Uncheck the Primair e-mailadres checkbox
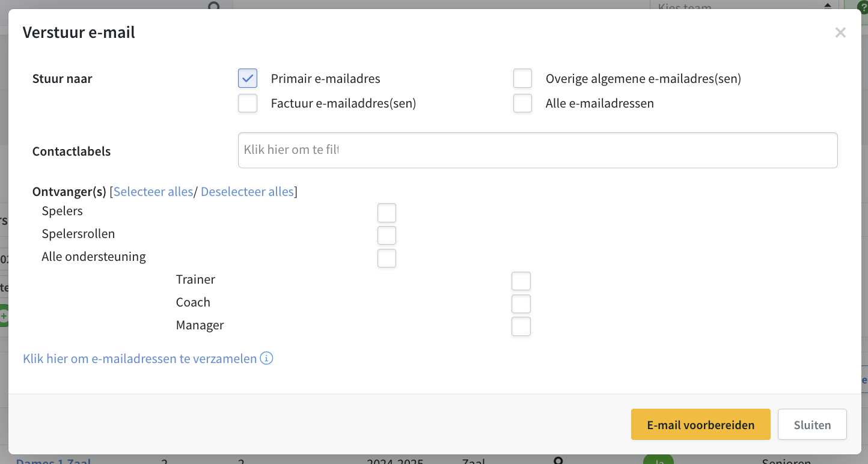Viewport: 868px width, 464px height. 248,78
